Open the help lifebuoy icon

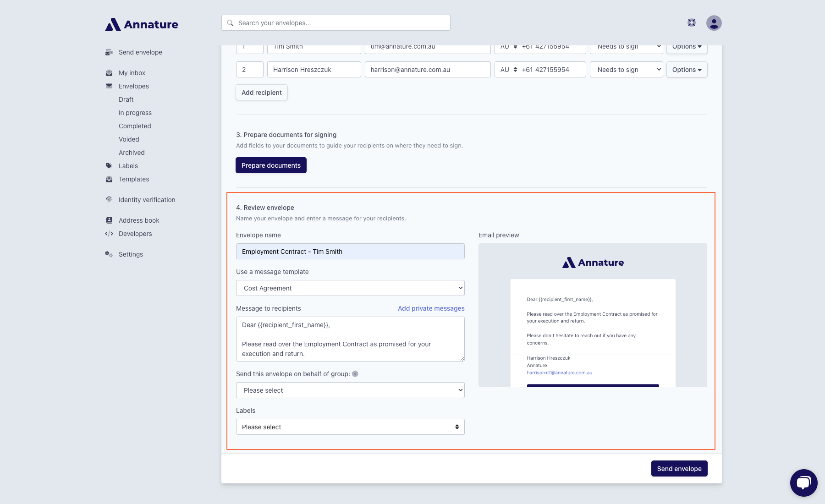click(x=692, y=22)
